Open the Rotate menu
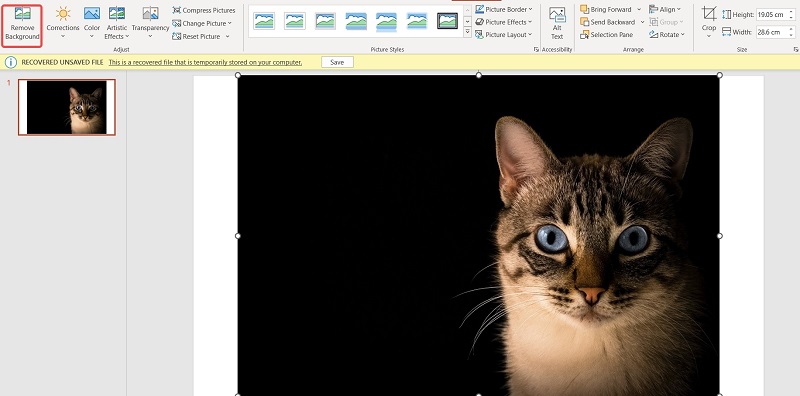Image resolution: width=800 pixels, height=396 pixels. [x=667, y=35]
